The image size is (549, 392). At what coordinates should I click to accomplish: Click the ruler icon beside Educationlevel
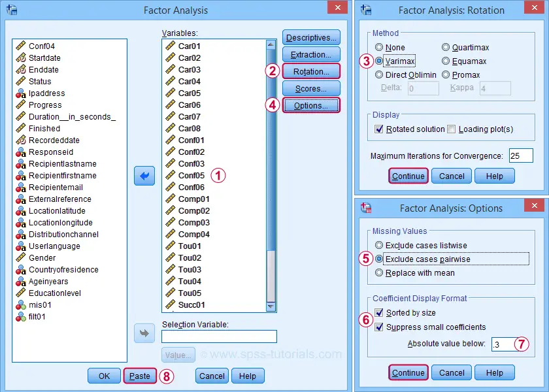(21, 293)
